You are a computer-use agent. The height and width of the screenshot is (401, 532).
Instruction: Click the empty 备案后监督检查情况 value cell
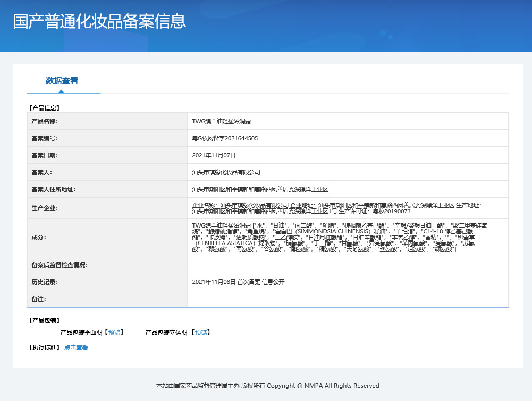point(348,265)
